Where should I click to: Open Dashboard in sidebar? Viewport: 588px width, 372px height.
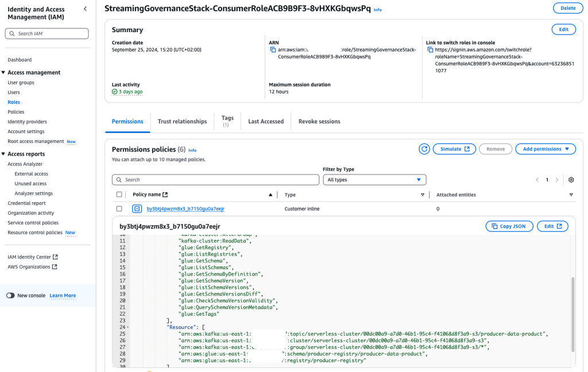20,60
